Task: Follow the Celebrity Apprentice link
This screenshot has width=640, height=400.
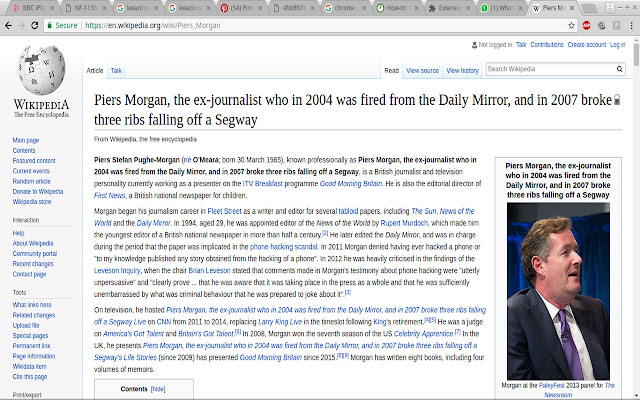Action: [424, 333]
